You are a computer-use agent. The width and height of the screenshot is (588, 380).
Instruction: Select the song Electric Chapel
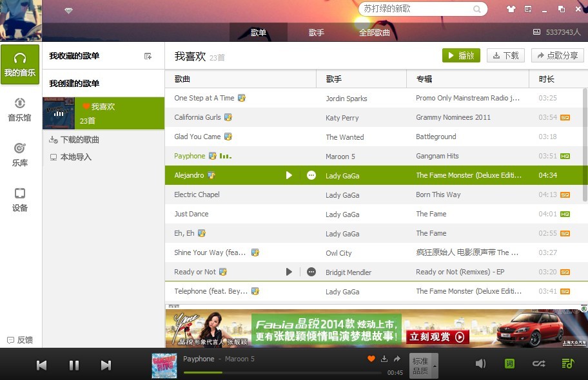pos(197,195)
